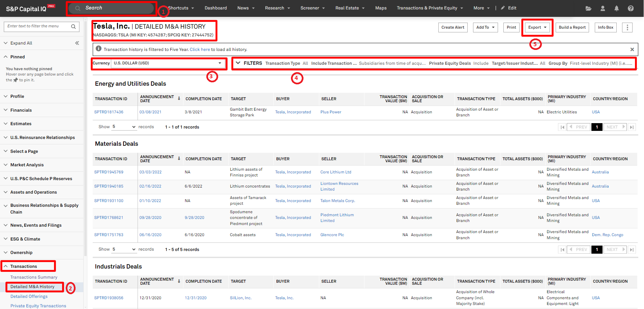Open seller Glencore Plc link
The height and width of the screenshot is (309, 644).
tap(332, 235)
